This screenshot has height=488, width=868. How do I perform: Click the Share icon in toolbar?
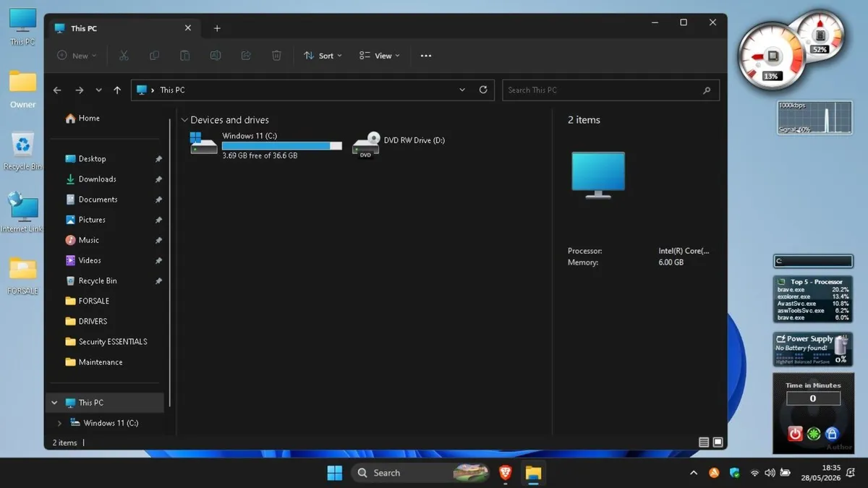[246, 56]
